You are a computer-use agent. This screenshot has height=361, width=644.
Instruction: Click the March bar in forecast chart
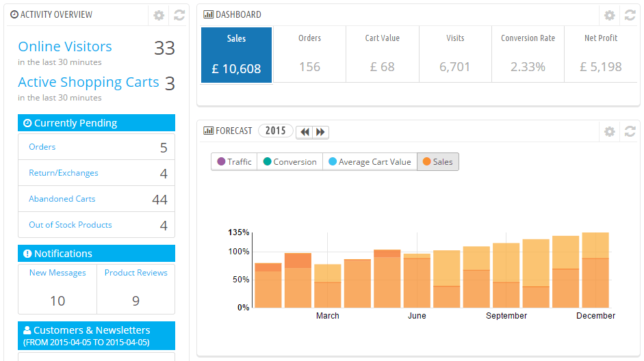pyautogui.click(x=328, y=286)
